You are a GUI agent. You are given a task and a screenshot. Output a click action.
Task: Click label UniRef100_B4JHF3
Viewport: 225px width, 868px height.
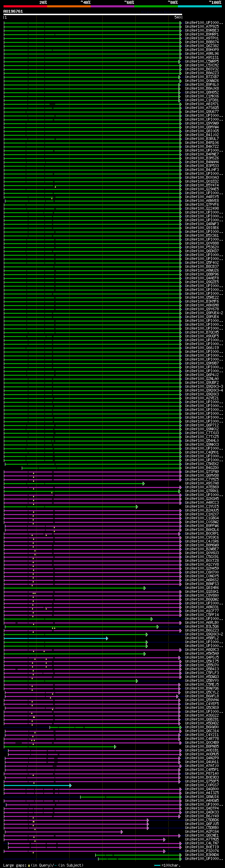[202, 170]
